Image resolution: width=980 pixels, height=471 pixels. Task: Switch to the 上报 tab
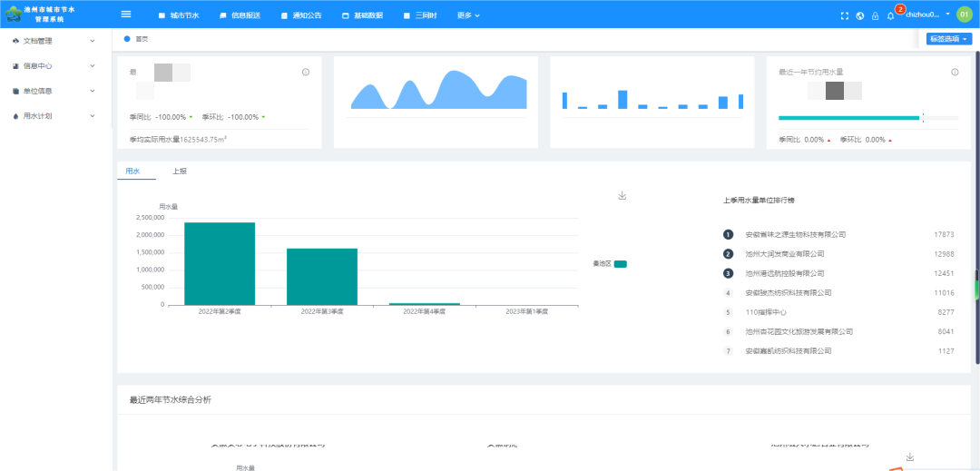click(x=180, y=171)
